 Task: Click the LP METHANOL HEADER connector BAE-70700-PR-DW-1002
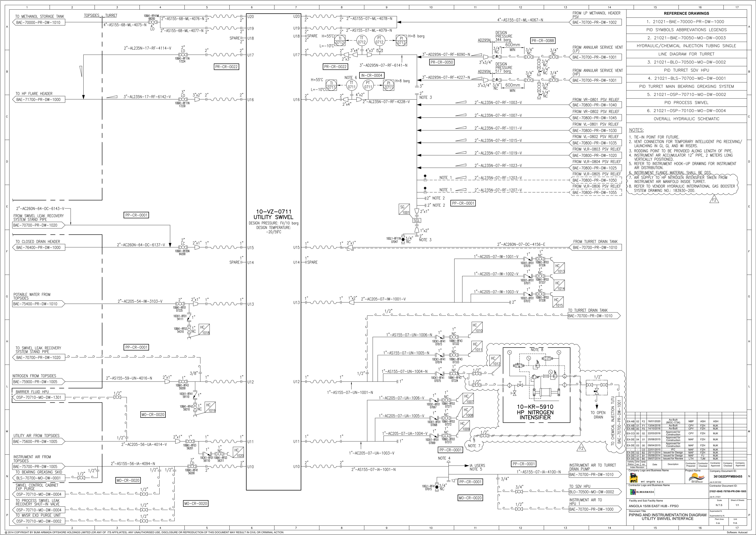point(595,22)
